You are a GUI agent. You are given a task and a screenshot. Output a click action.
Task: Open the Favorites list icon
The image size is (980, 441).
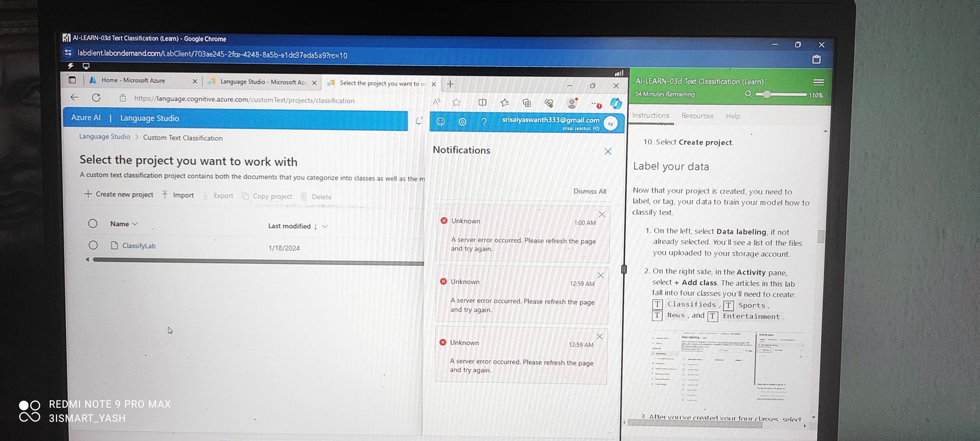click(x=504, y=103)
